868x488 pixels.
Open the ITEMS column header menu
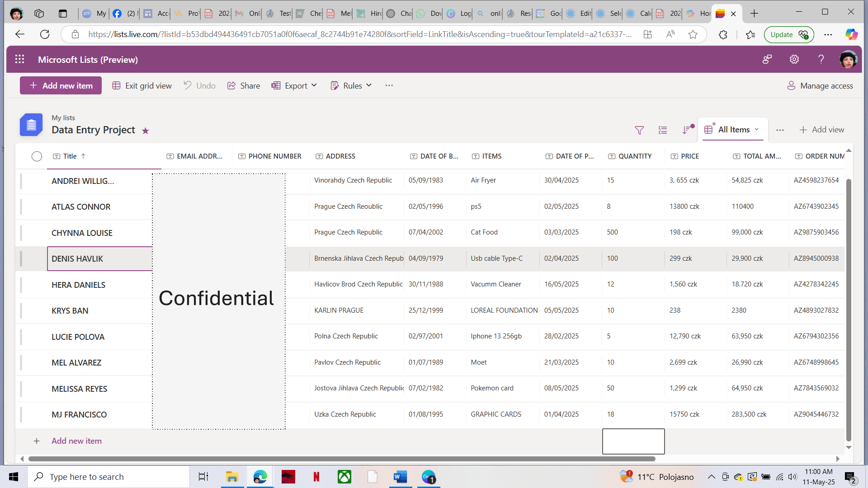(x=487, y=156)
